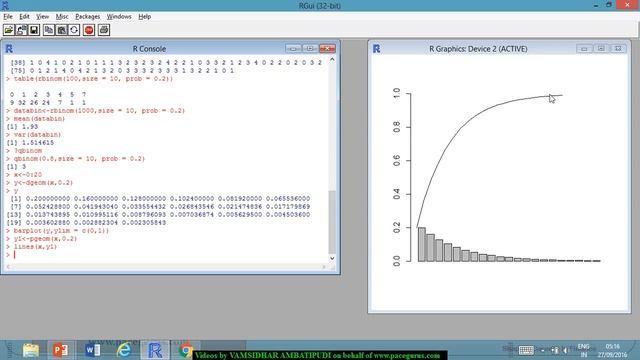Click the '?qbinom' help command line

click(27, 151)
